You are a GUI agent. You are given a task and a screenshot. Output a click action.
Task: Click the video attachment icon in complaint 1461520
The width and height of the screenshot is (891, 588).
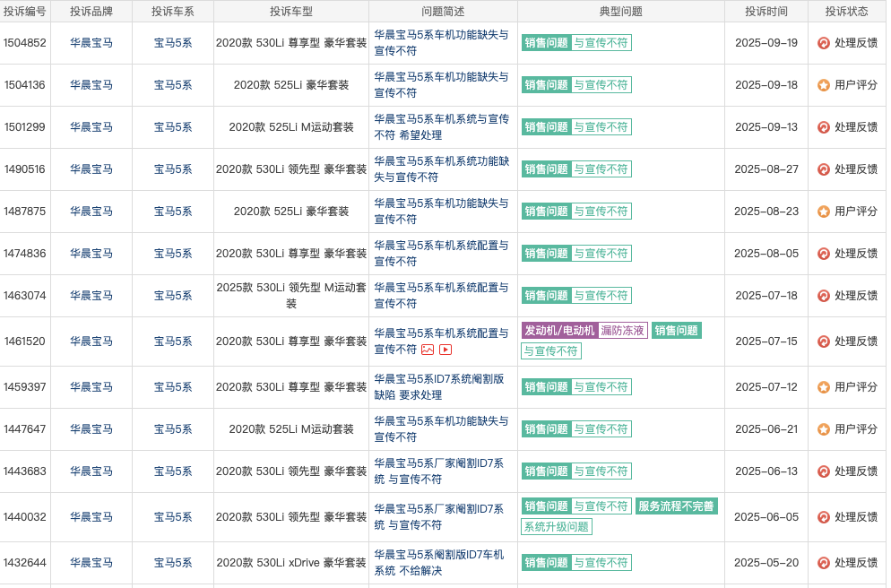[445, 350]
